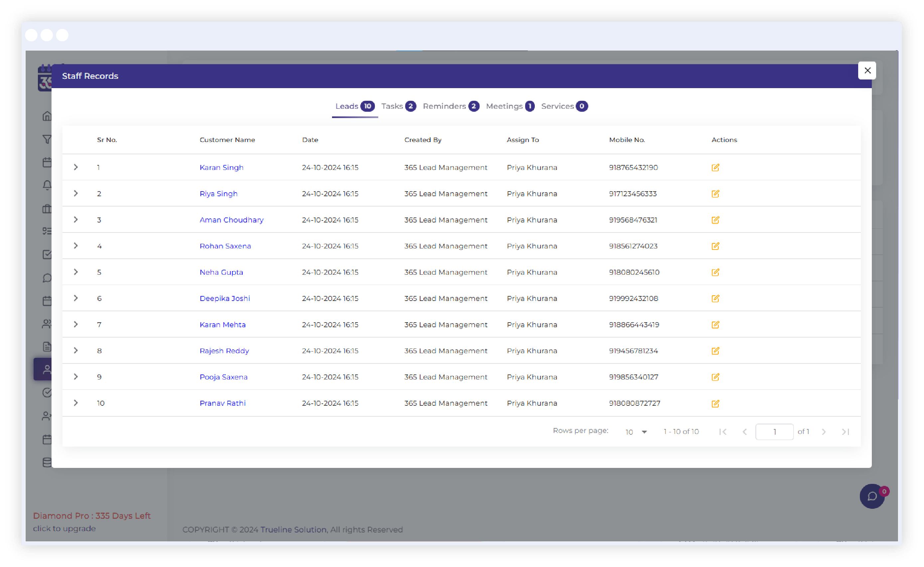The height and width of the screenshot is (567, 924).
Task: Edit the Karan Singh lead
Action: 715,167
